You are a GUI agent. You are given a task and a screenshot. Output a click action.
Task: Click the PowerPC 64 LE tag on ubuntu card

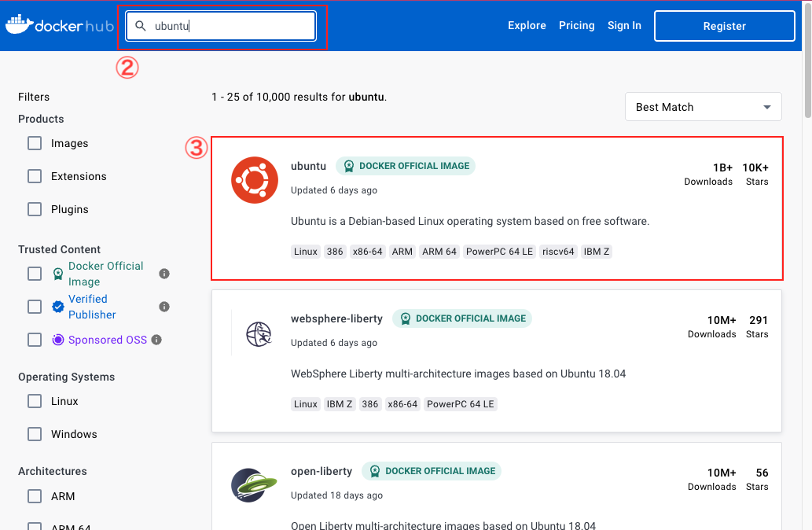[499, 252]
